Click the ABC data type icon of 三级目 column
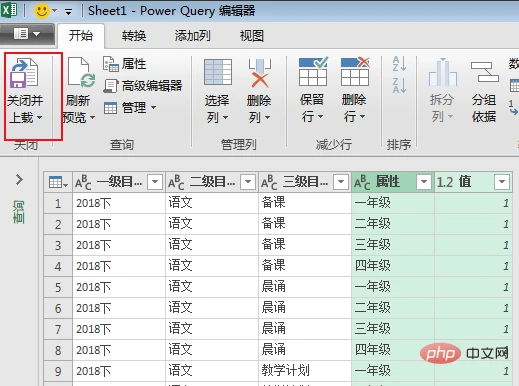519x386 pixels. 269,182
